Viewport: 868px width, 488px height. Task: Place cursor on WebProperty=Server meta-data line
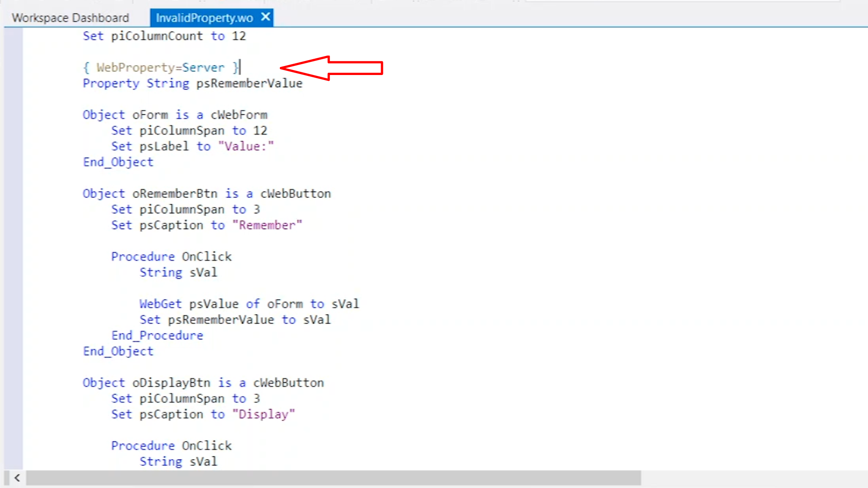160,68
